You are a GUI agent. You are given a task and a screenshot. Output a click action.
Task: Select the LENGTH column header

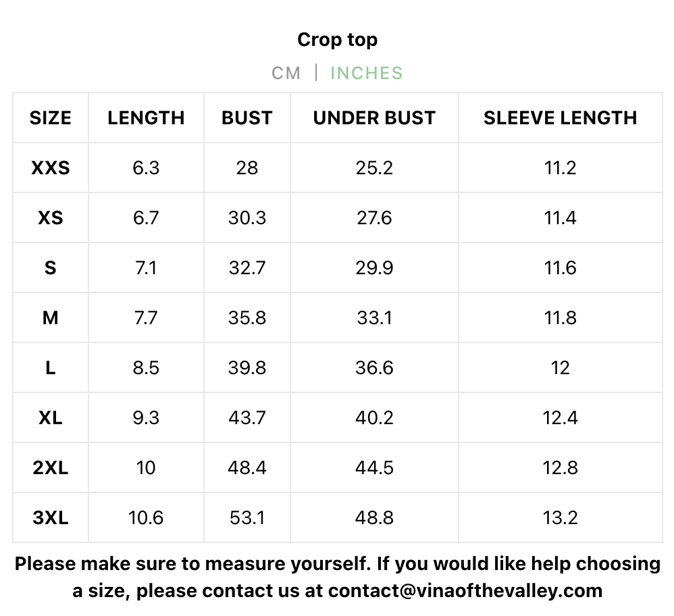pos(146,118)
